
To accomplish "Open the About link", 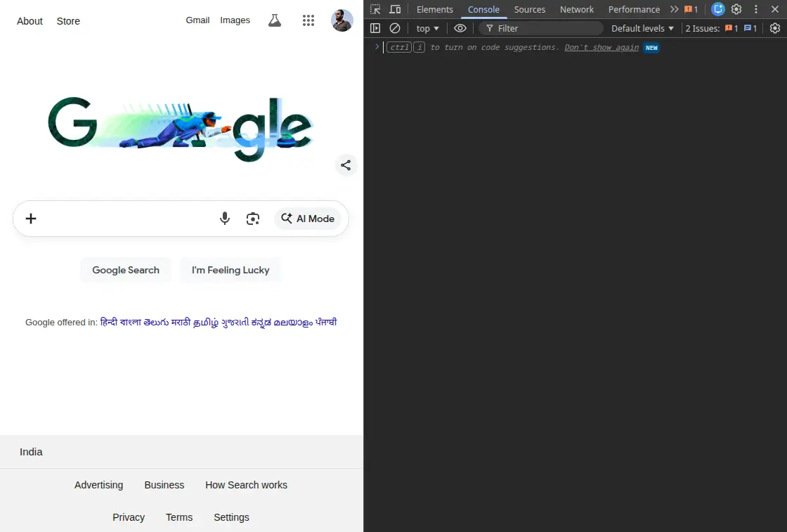I will coord(30,21).
